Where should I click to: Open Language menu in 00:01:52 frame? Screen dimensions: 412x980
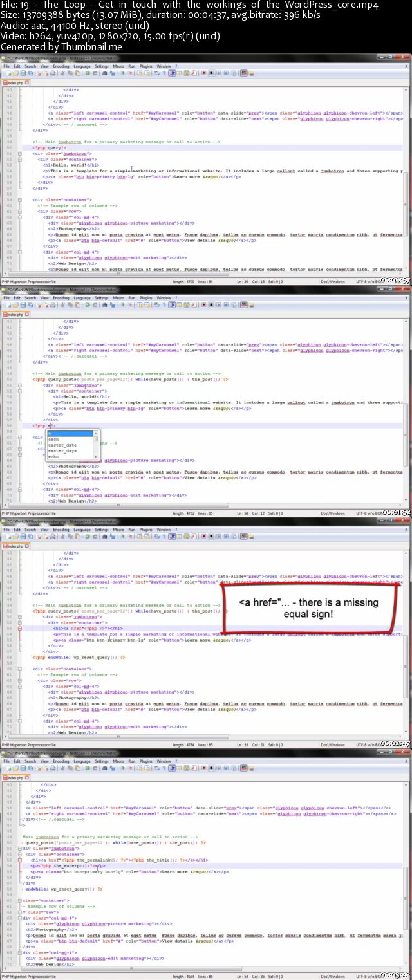tap(82, 298)
